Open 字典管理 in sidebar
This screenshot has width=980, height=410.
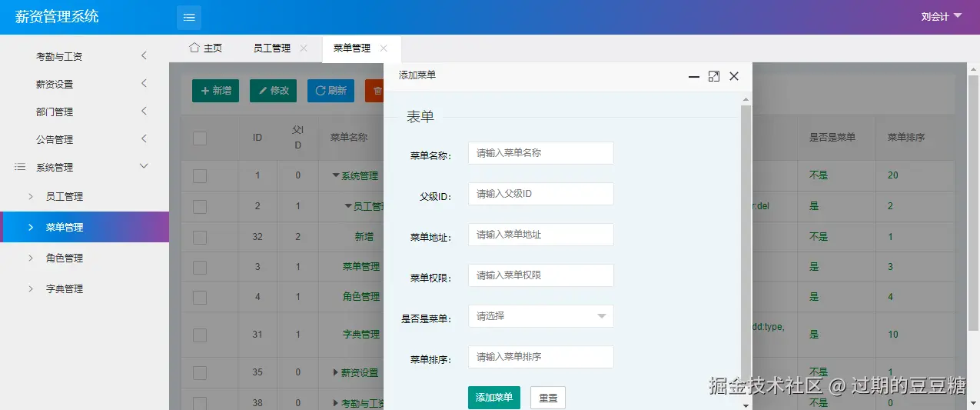[x=85, y=288]
